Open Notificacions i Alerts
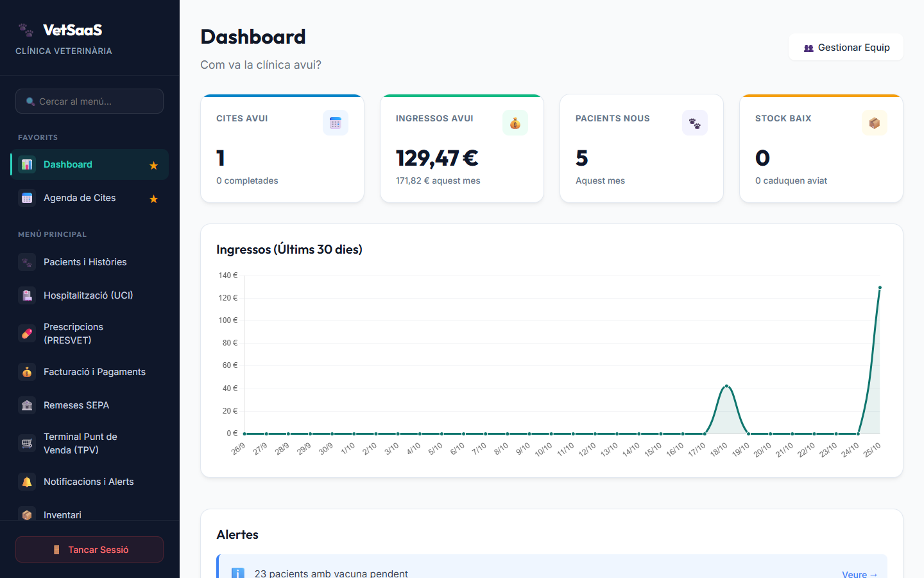This screenshot has height=578, width=924. pos(90,482)
